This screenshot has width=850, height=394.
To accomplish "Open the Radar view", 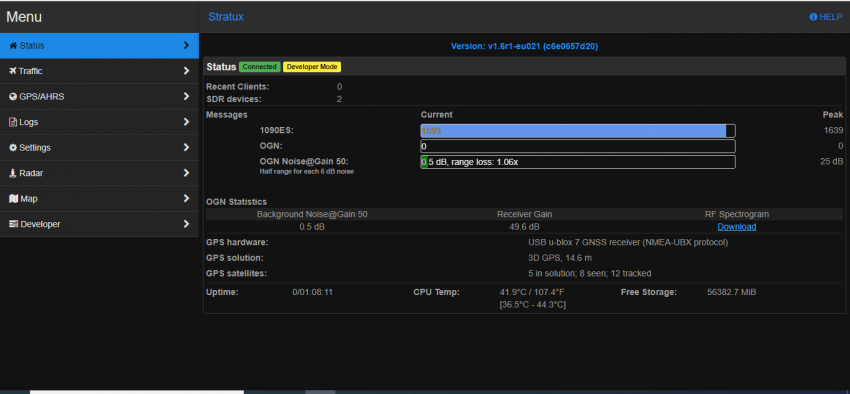I will point(99,173).
